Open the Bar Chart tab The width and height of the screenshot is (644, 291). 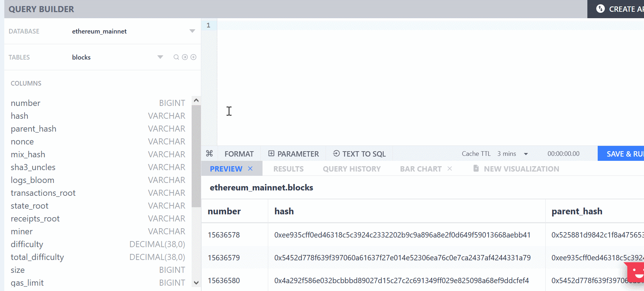[x=421, y=169]
